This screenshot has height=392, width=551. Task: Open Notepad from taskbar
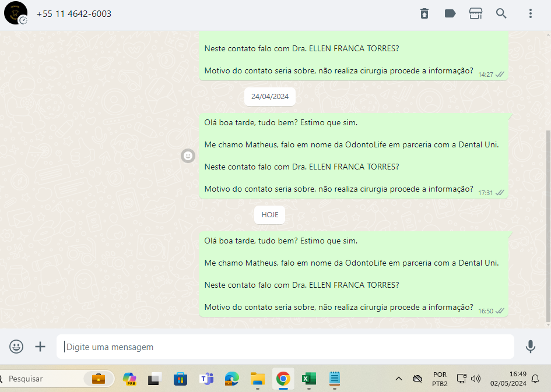click(x=335, y=379)
